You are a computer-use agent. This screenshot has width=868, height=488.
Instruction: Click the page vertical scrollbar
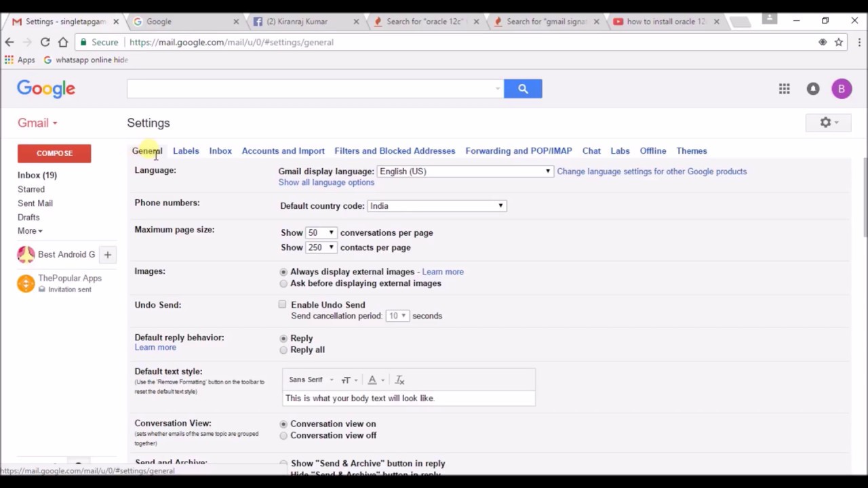click(x=864, y=197)
